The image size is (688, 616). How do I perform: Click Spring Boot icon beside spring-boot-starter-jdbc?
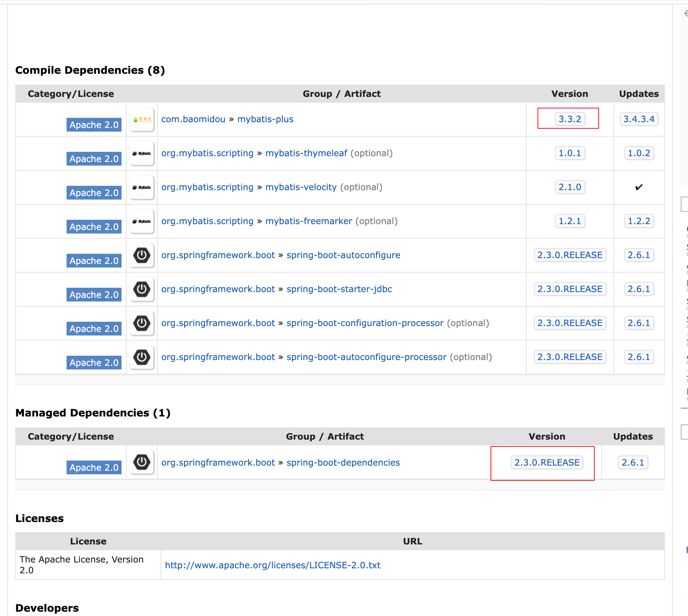142,289
